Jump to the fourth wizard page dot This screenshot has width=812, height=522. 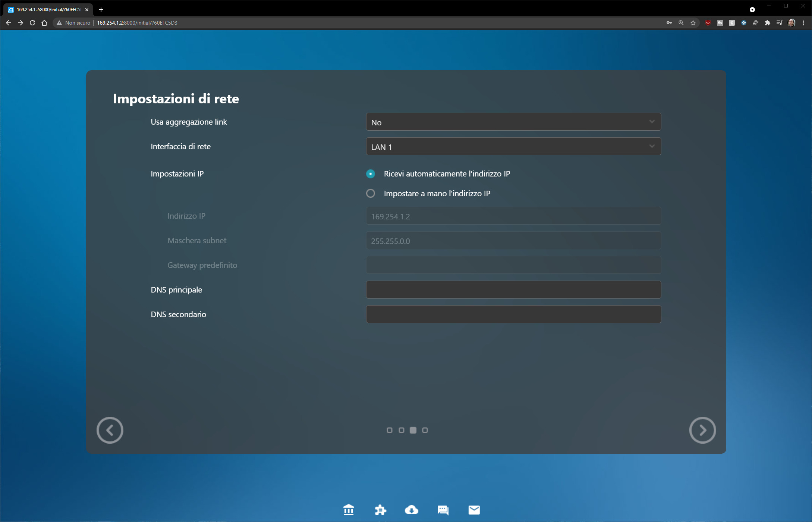pyautogui.click(x=425, y=430)
